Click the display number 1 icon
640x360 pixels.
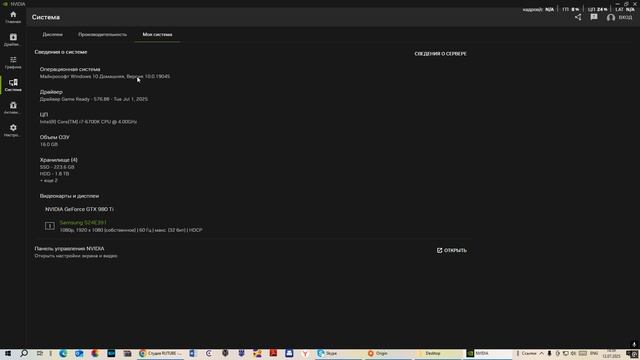pos(50,226)
